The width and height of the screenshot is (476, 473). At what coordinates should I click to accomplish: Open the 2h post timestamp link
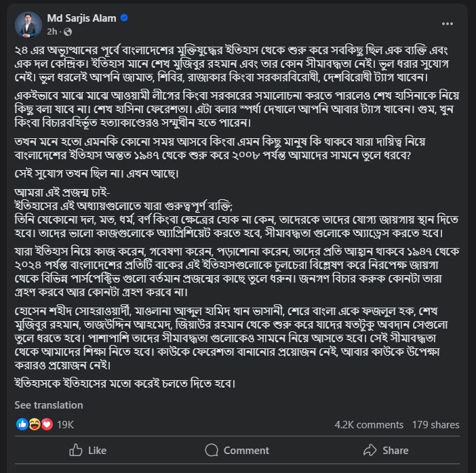click(x=52, y=32)
